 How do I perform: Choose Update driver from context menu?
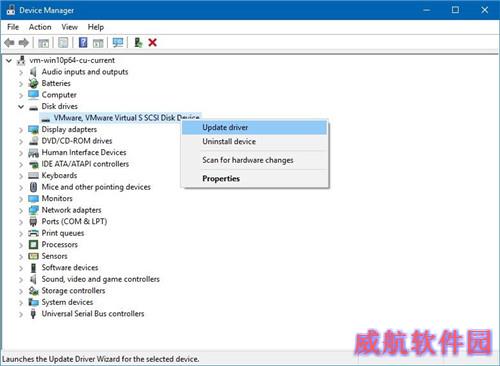pos(255,127)
